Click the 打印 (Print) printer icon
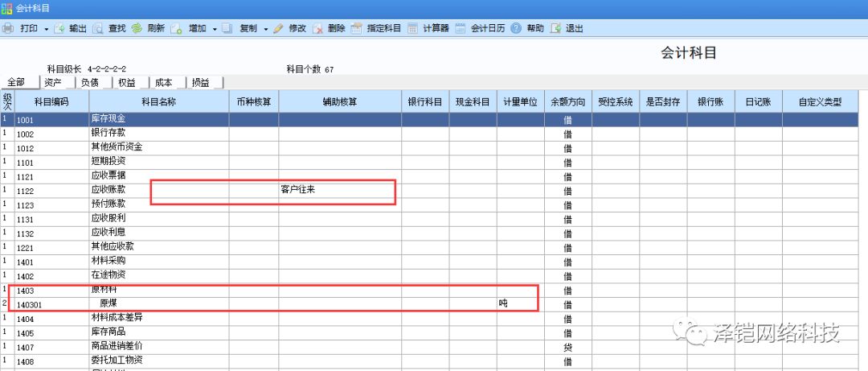Screen dimensions: 868x371 click(8, 28)
